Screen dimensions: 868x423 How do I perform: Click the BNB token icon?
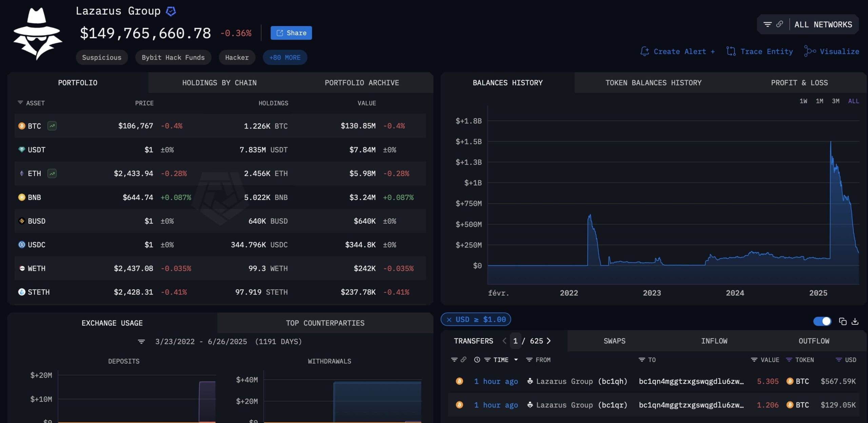[22, 197]
